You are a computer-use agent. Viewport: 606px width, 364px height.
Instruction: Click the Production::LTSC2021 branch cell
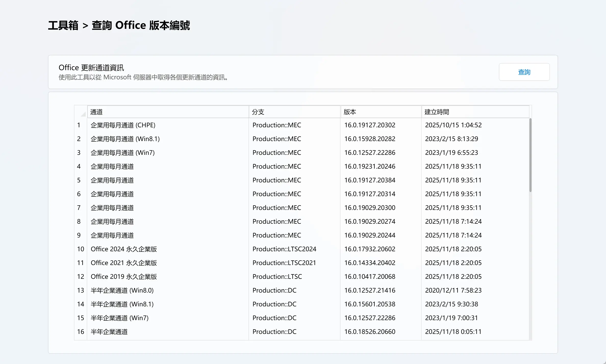pos(284,263)
